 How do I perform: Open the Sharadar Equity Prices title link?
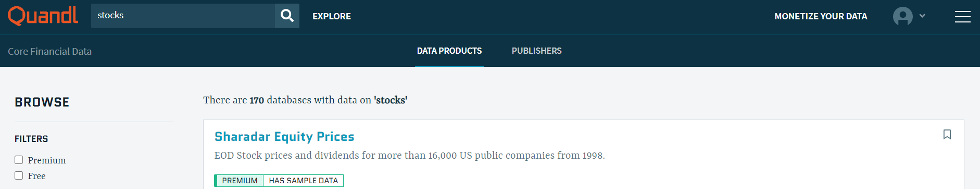pos(284,137)
